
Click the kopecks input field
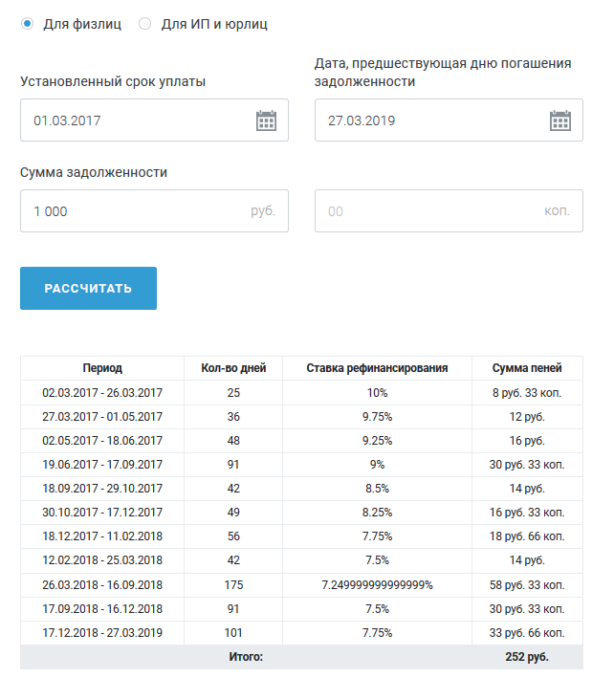[x=449, y=210]
